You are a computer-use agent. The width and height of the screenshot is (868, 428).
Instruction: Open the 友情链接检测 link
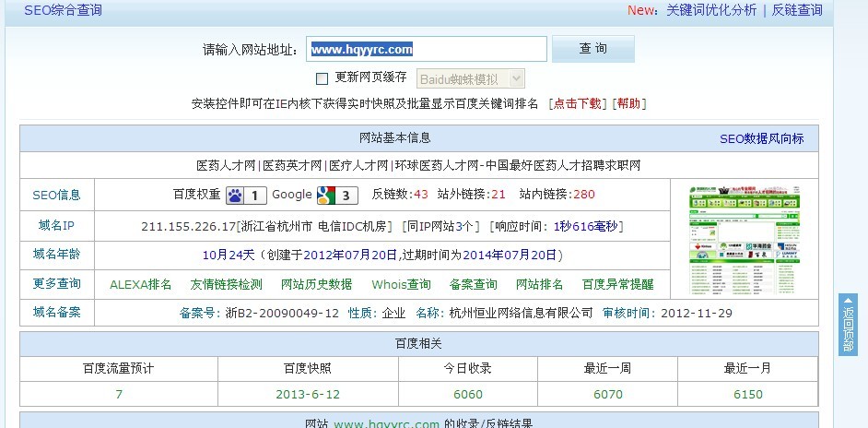click(x=226, y=284)
